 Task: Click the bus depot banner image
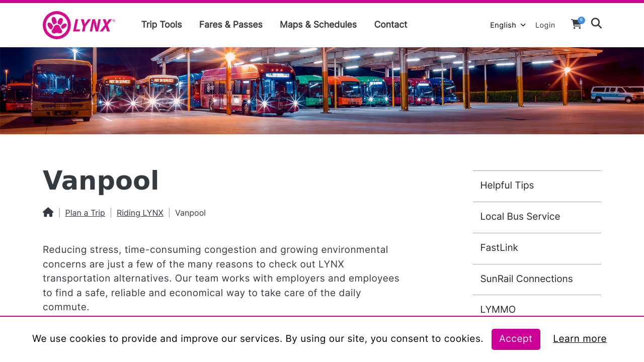pos(322,90)
